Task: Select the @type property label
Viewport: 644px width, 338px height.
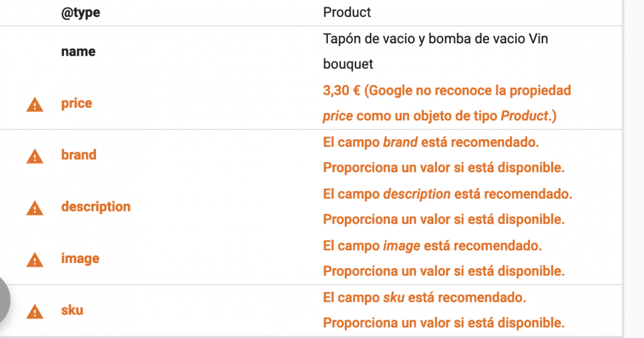Action: click(81, 13)
